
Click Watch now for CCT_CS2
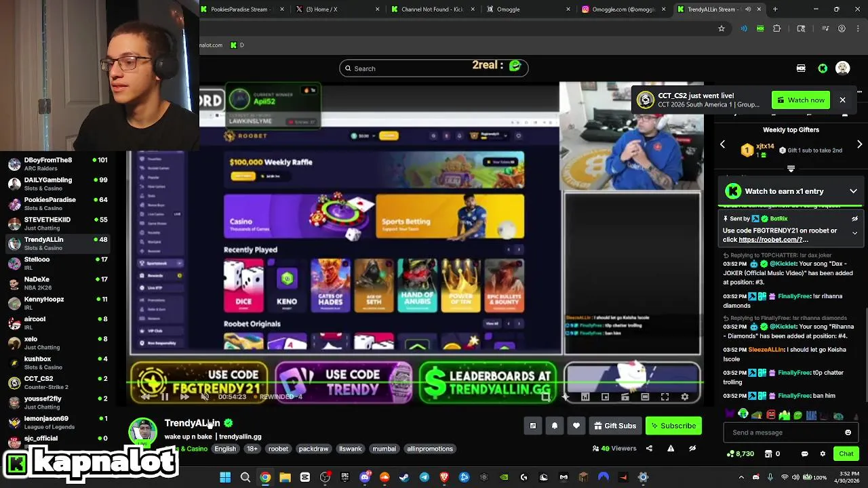(x=801, y=100)
